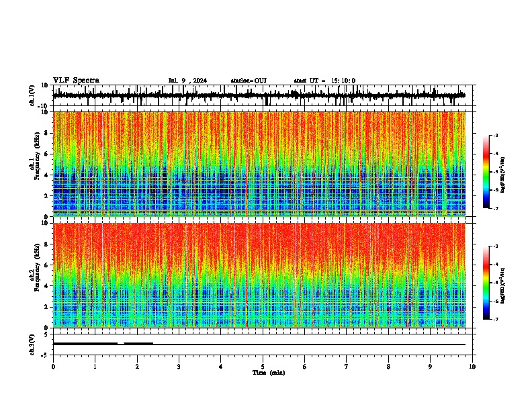Click inside the ch.2 spectrogram panel
This screenshot has width=532, height=411.
point(259,275)
